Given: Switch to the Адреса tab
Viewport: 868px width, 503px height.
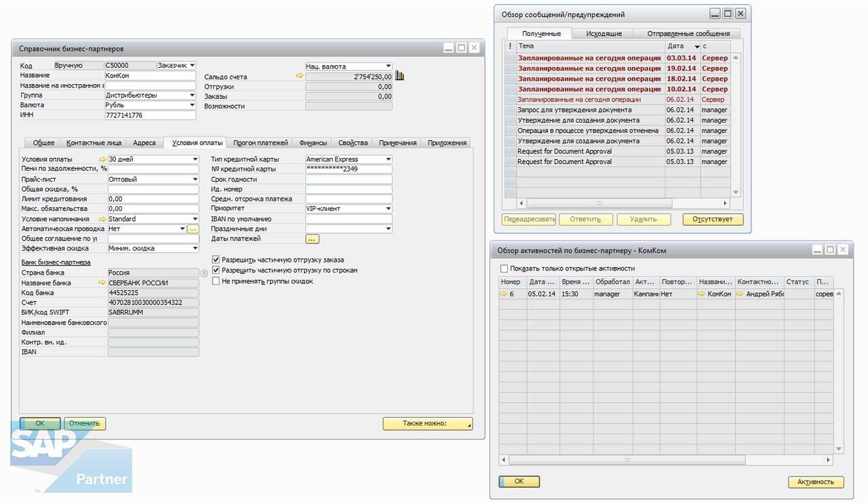Looking at the screenshot, I should tap(144, 143).
